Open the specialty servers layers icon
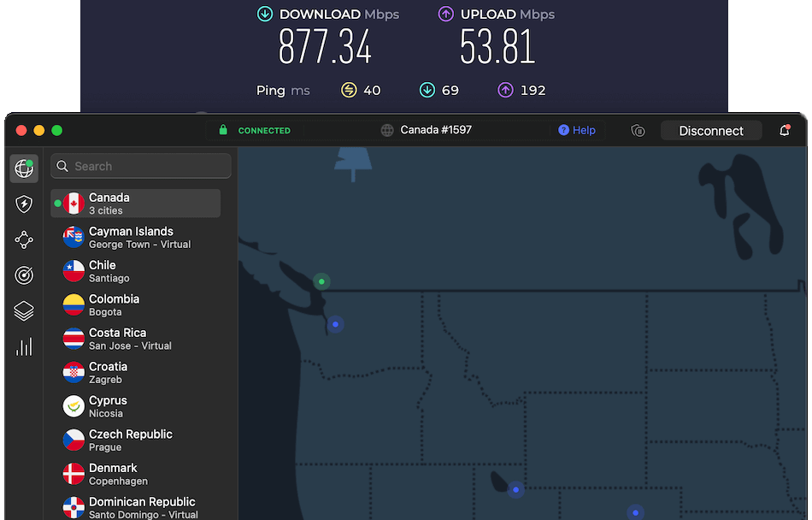This screenshot has width=812, height=520. 24,310
